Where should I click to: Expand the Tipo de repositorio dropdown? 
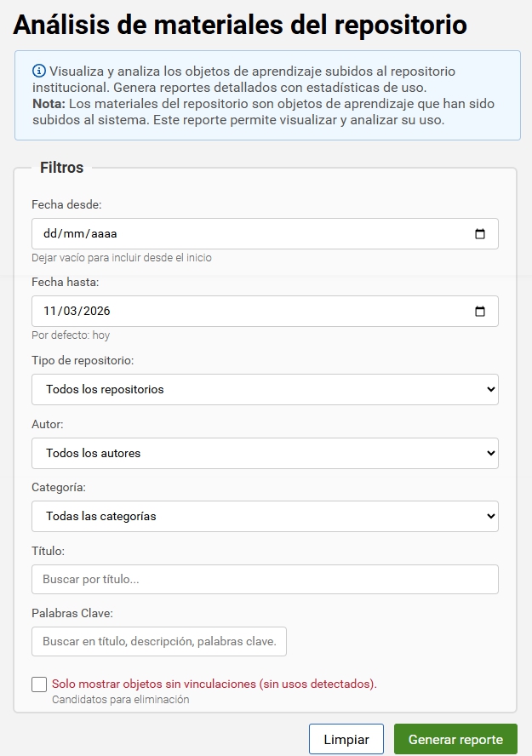[265, 389]
